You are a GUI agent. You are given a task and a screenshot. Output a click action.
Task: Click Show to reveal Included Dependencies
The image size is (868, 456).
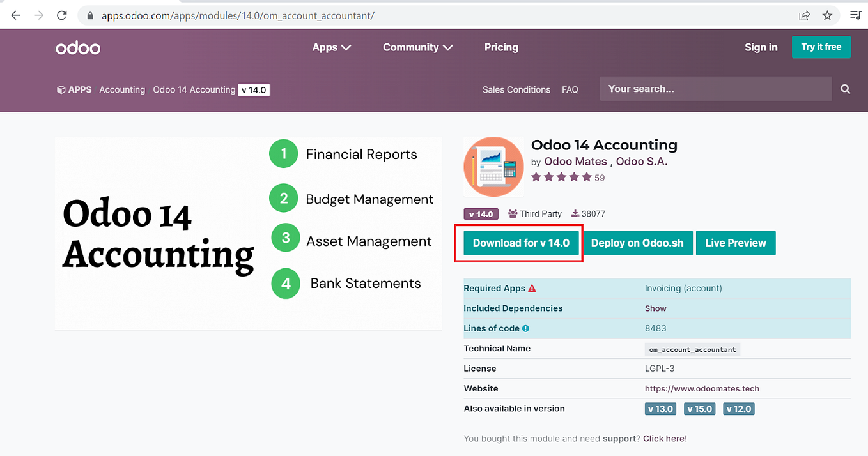pos(655,308)
